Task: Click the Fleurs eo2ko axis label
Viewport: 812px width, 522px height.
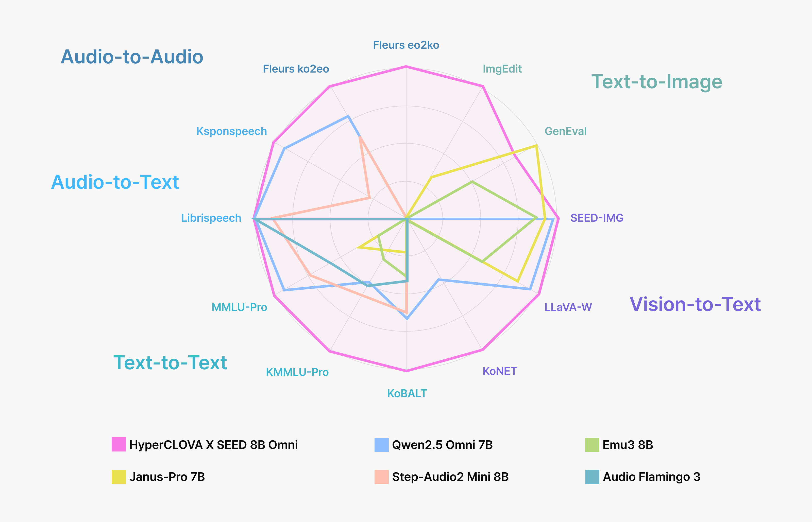Action: (x=406, y=45)
